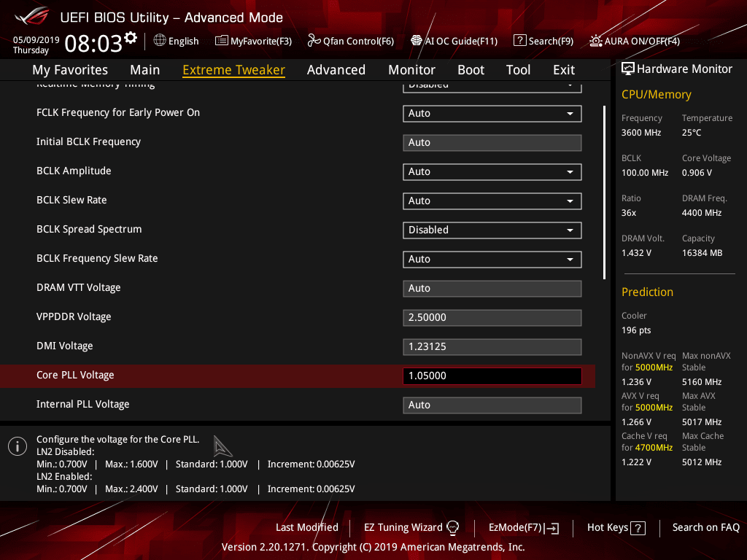Viewport: 747px width, 560px height.
Task: Click Last Modified
Action: (307, 528)
